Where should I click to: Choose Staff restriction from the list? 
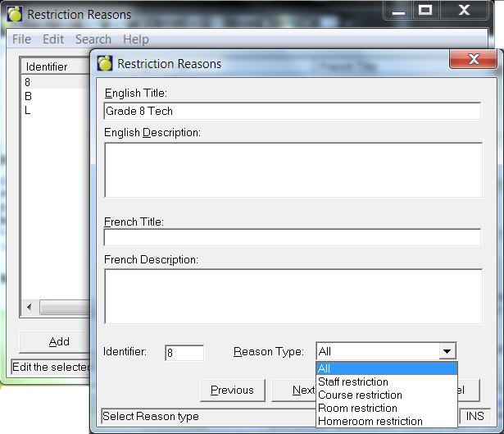pyautogui.click(x=353, y=381)
